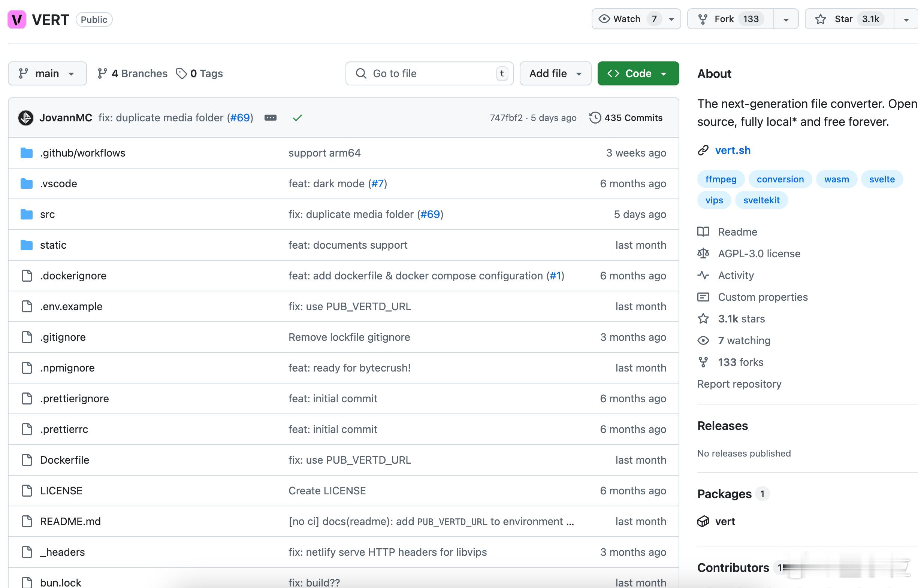Click the link icon beside vert.sh

[703, 151]
